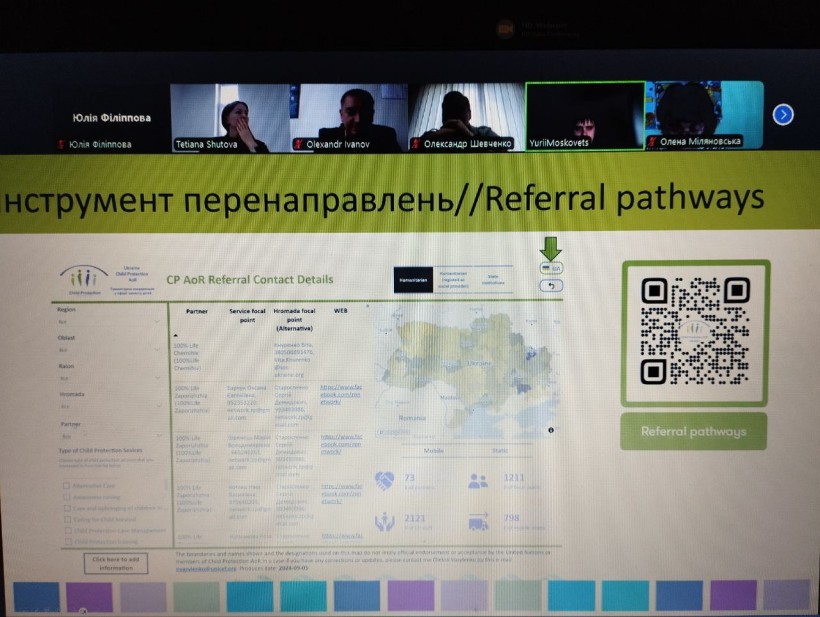Select the State institutions tab
Screen dimensions: 820x617
(x=493, y=280)
